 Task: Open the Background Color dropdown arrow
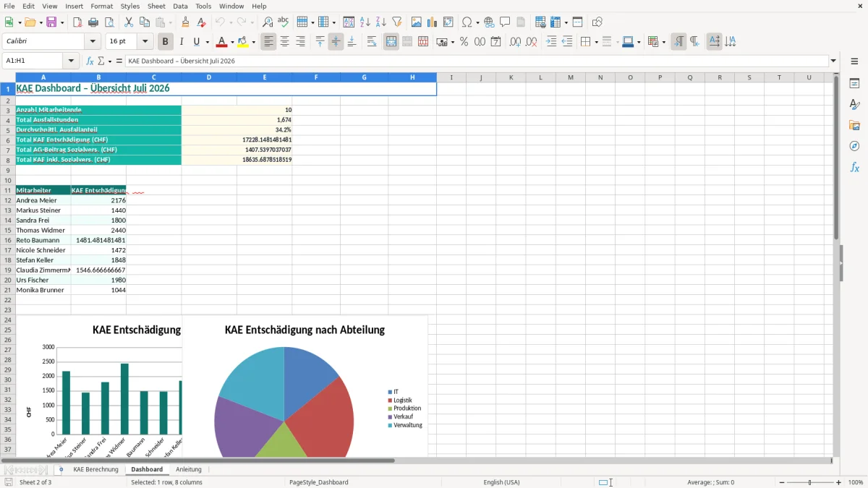[253, 42]
